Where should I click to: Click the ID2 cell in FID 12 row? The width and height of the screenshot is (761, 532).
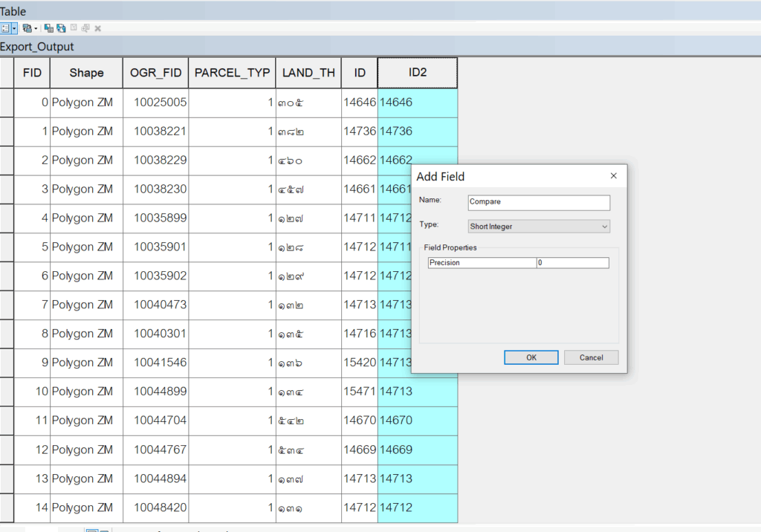417,450
